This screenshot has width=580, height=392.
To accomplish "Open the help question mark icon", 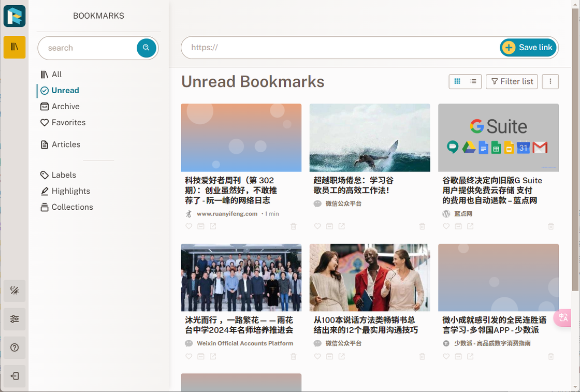I will coord(15,347).
